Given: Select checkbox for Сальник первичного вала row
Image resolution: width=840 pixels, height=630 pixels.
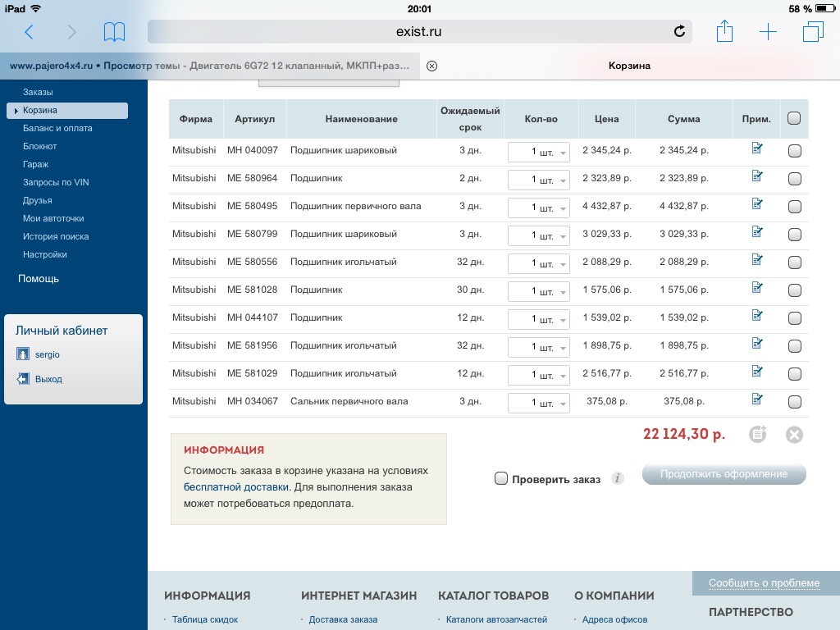Looking at the screenshot, I should pyautogui.click(x=793, y=402).
